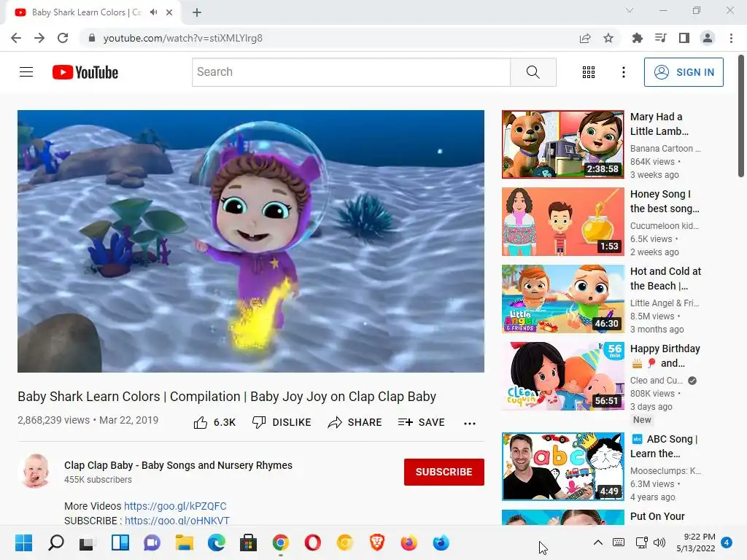Click the address bar URL
The height and width of the screenshot is (560, 747).
pos(183,38)
